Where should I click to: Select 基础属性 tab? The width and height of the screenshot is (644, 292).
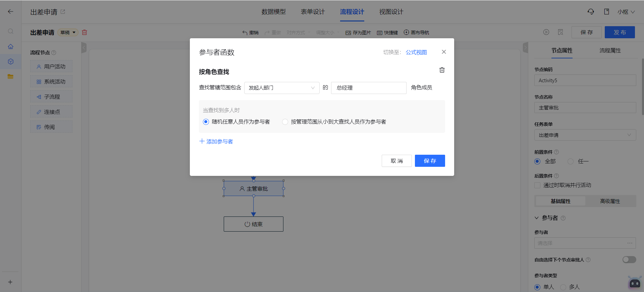[560, 201]
